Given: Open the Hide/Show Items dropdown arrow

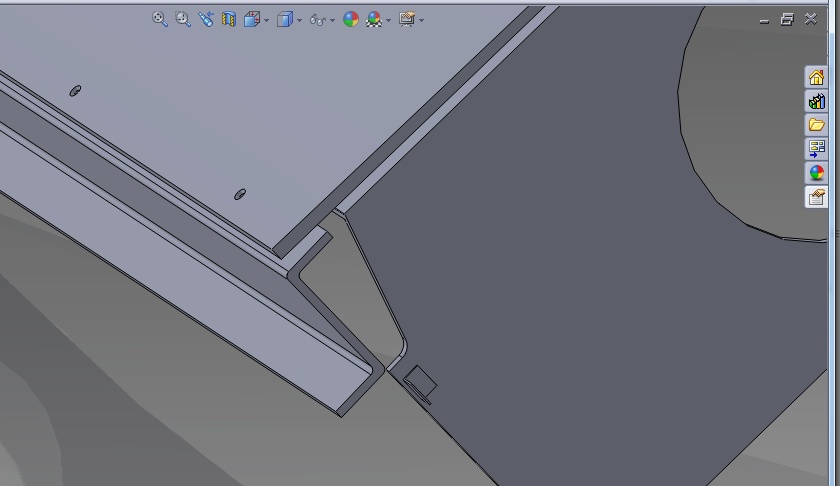Looking at the screenshot, I should click(x=333, y=20).
